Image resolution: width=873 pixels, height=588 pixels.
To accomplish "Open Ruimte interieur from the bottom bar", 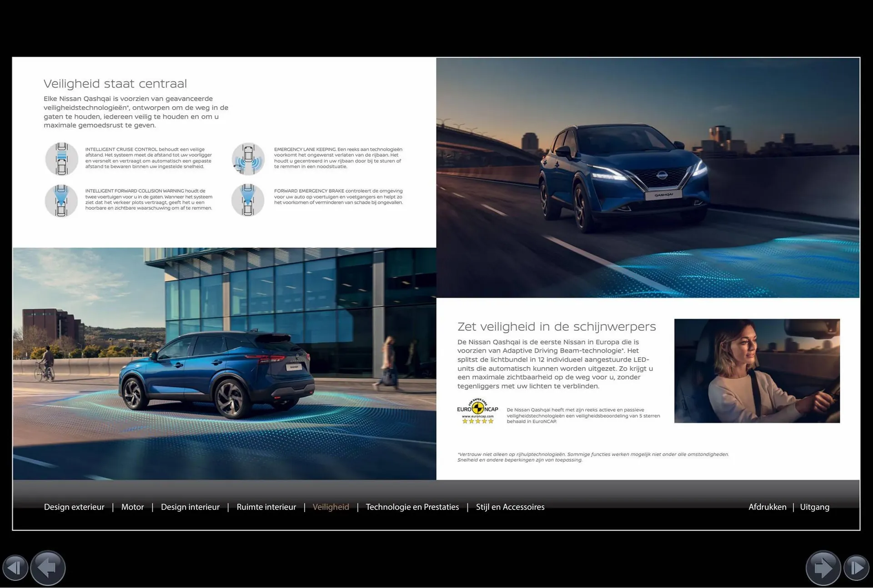I will (x=266, y=507).
